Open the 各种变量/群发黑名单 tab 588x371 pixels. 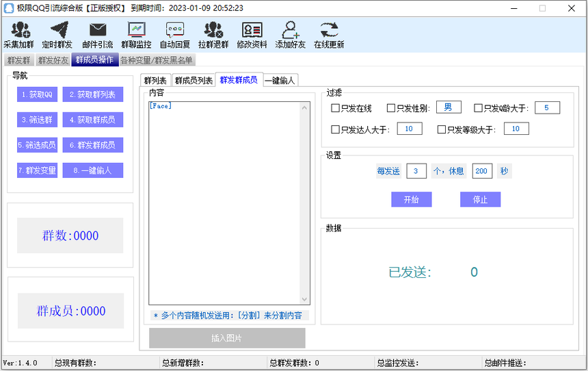[157, 60]
